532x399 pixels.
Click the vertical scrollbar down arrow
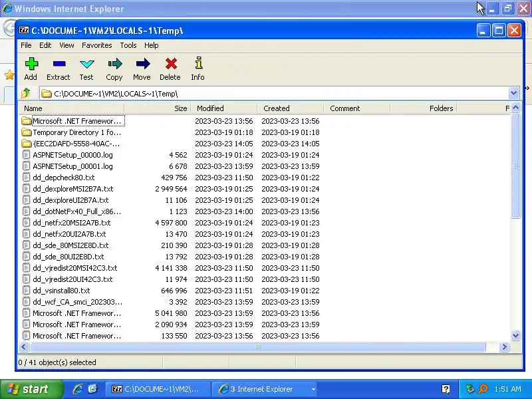[516, 336]
